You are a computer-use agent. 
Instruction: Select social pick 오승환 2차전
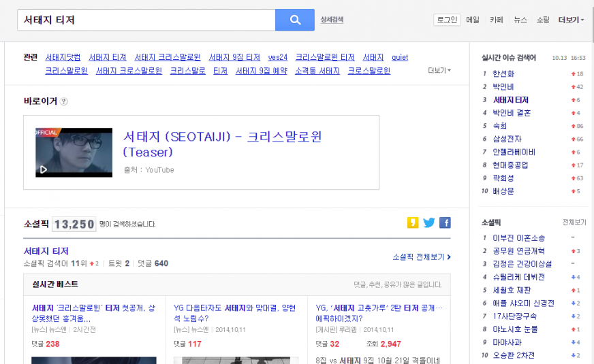pyautogui.click(x=514, y=355)
